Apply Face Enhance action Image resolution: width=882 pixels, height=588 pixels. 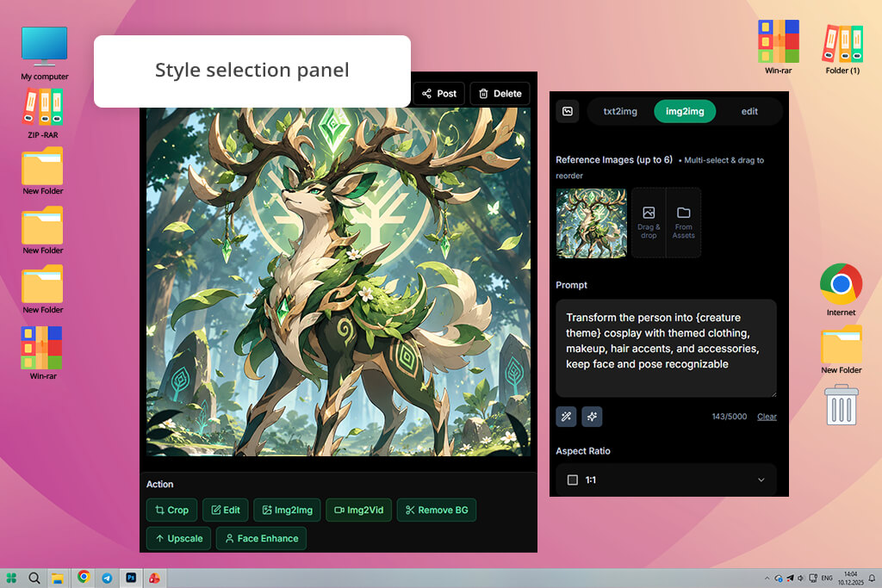pyautogui.click(x=261, y=539)
